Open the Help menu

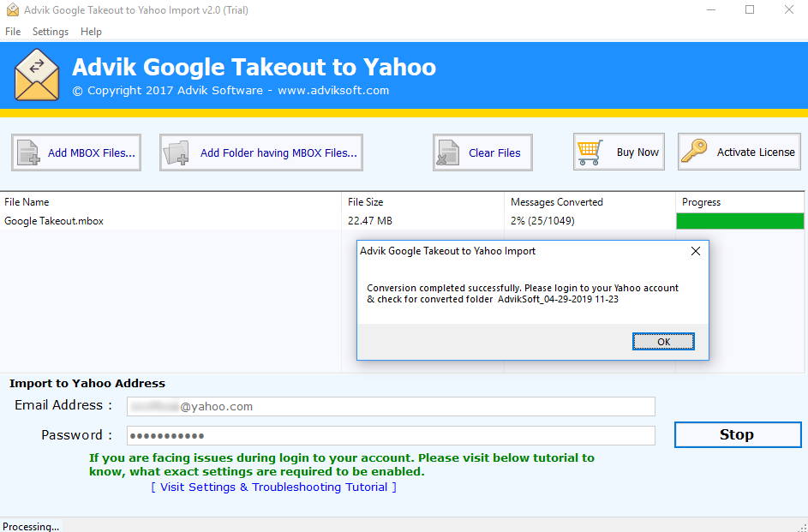(x=91, y=32)
